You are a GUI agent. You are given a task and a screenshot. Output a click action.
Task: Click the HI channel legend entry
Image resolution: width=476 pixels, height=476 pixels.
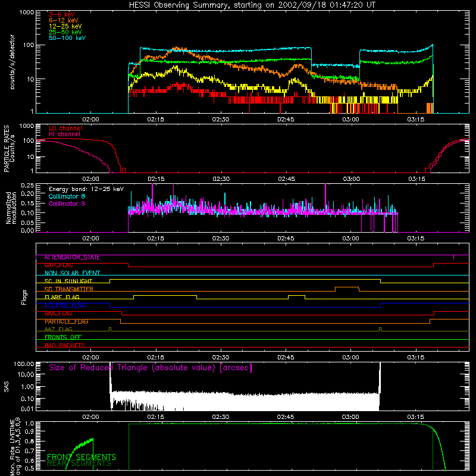(64, 134)
